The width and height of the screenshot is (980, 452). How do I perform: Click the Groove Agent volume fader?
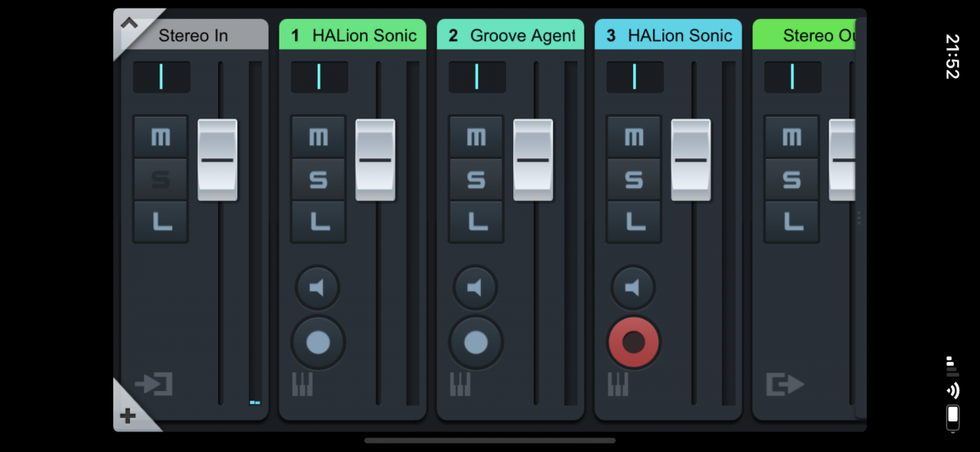pos(533,160)
